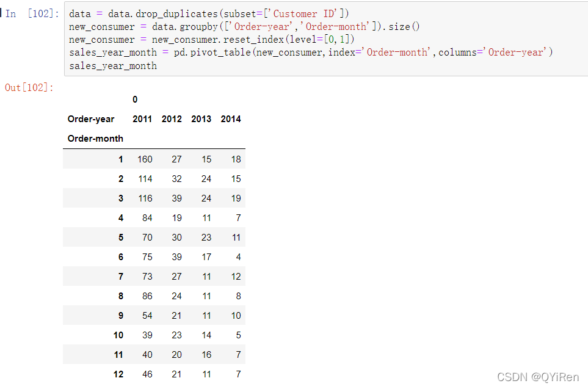Click value 30 in month 5 row
The height and width of the screenshot is (389, 588).
tap(176, 238)
